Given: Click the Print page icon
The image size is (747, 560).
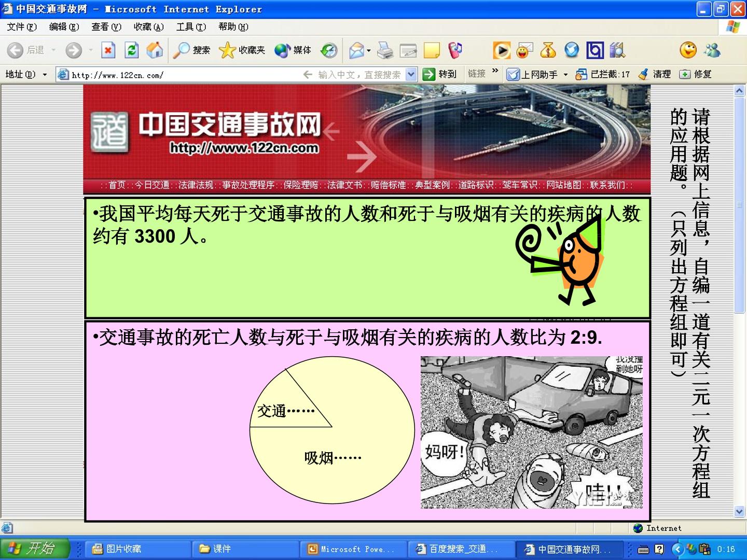Looking at the screenshot, I should coord(385,50).
